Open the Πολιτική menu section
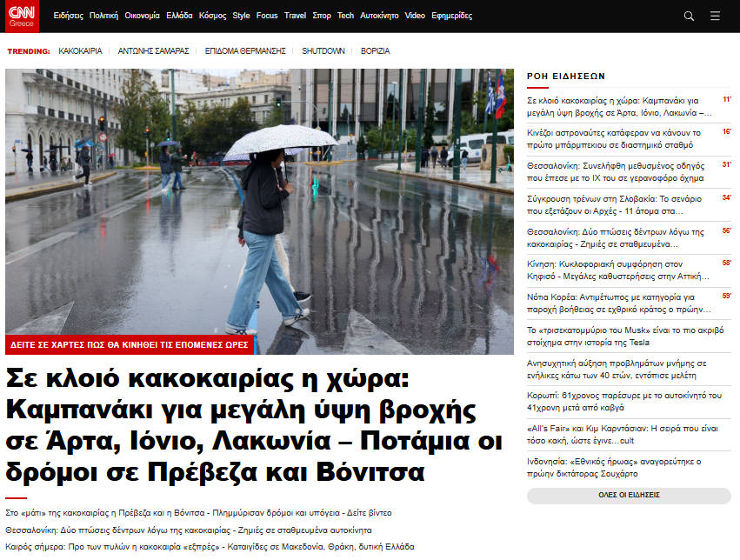Viewport: 740px width, 560px height. click(x=103, y=16)
